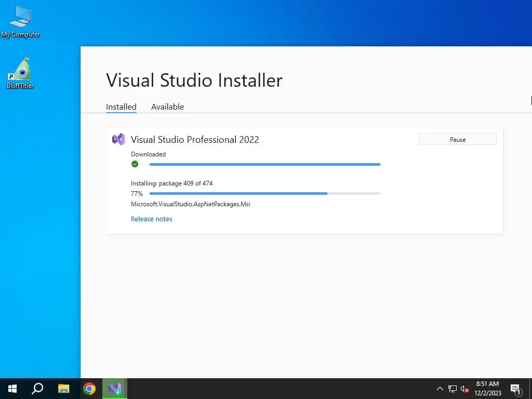Open the notification center icon
Image resolution: width=532 pixels, height=399 pixels.
[516, 389]
